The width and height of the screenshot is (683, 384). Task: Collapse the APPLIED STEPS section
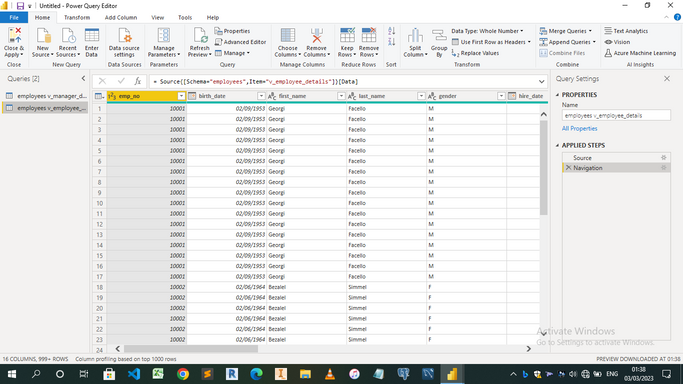click(558, 145)
